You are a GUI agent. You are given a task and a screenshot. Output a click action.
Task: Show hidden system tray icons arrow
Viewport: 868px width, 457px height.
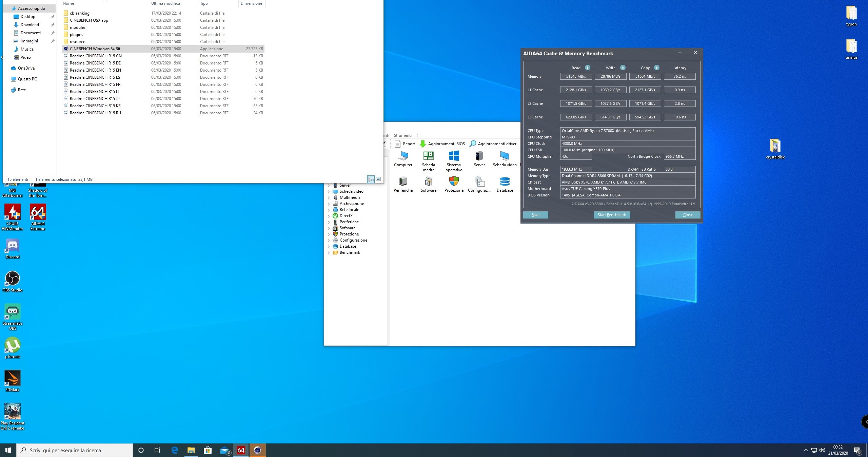coord(806,450)
